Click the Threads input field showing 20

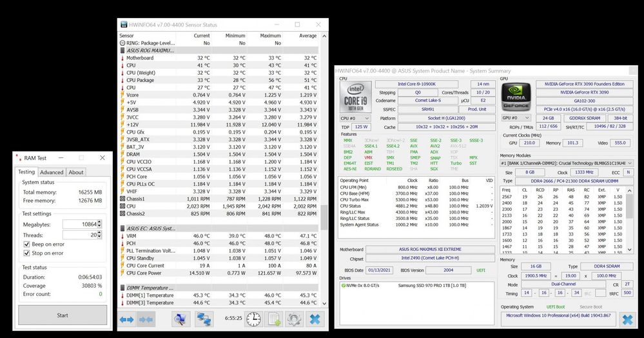tap(80, 235)
